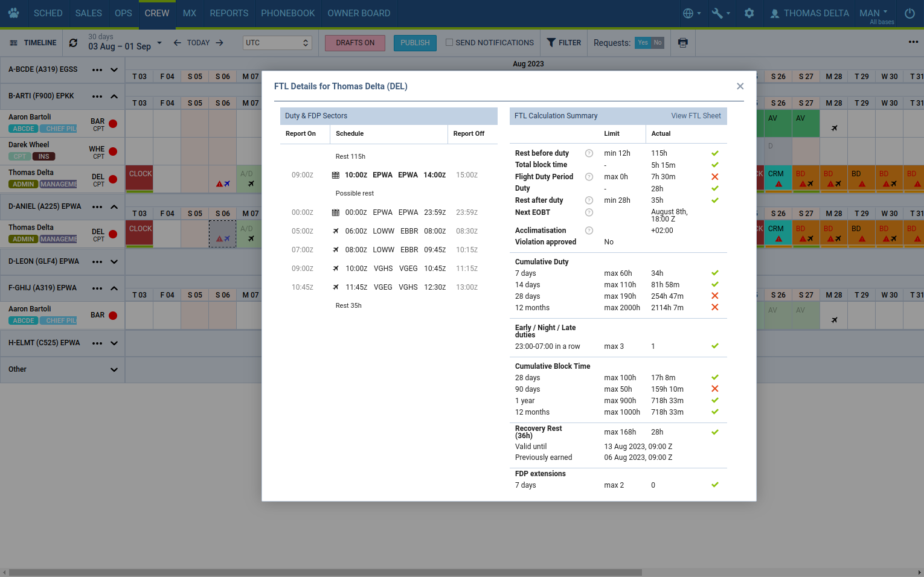Screen dimensions: 924x577
Task: Open the Reports menu tab
Action: coord(229,13)
